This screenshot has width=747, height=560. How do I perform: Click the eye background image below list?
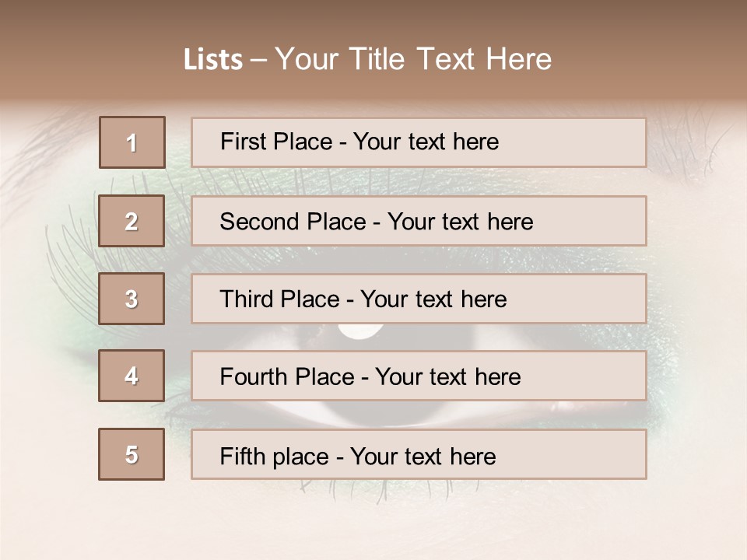coord(373,519)
